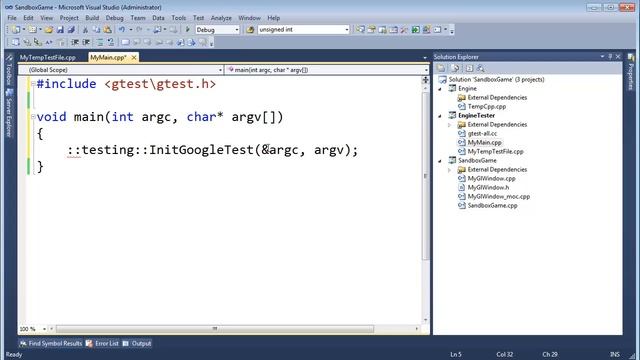
Task: Open the active files list arrow in the tab strip
Action: coord(425,58)
